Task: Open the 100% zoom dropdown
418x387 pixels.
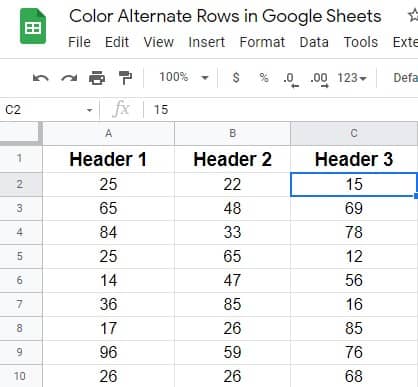Action: click(184, 77)
